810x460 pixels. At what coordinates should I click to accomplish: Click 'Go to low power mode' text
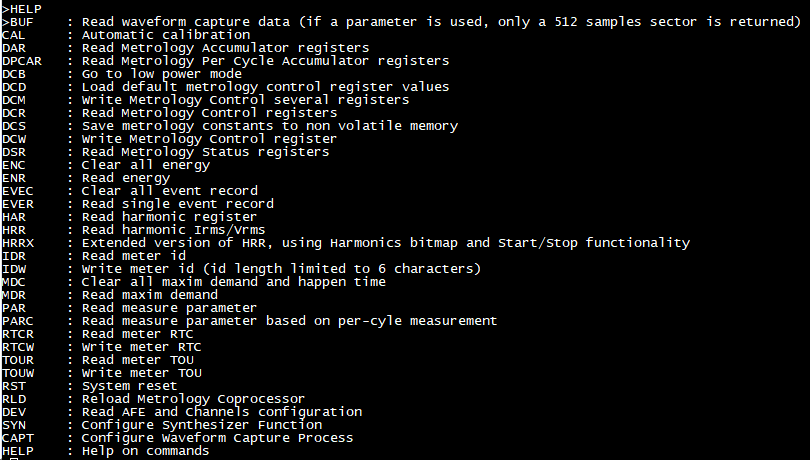(x=161, y=73)
